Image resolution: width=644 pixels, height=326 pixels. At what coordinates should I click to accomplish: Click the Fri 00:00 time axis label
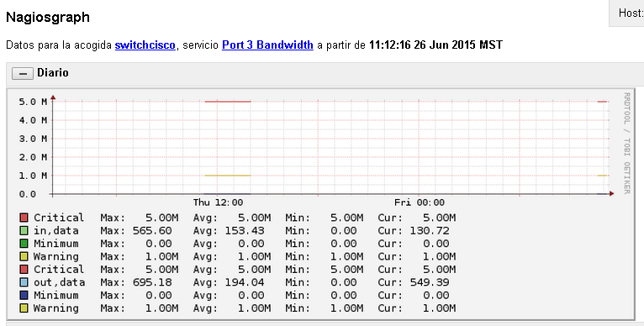(x=420, y=202)
